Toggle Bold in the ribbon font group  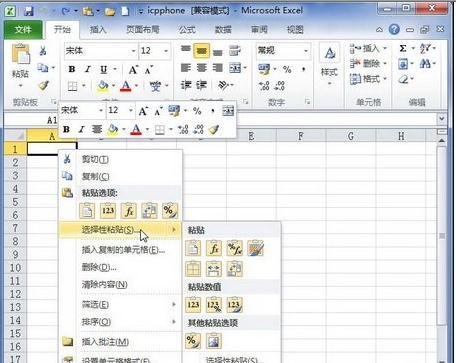point(72,69)
